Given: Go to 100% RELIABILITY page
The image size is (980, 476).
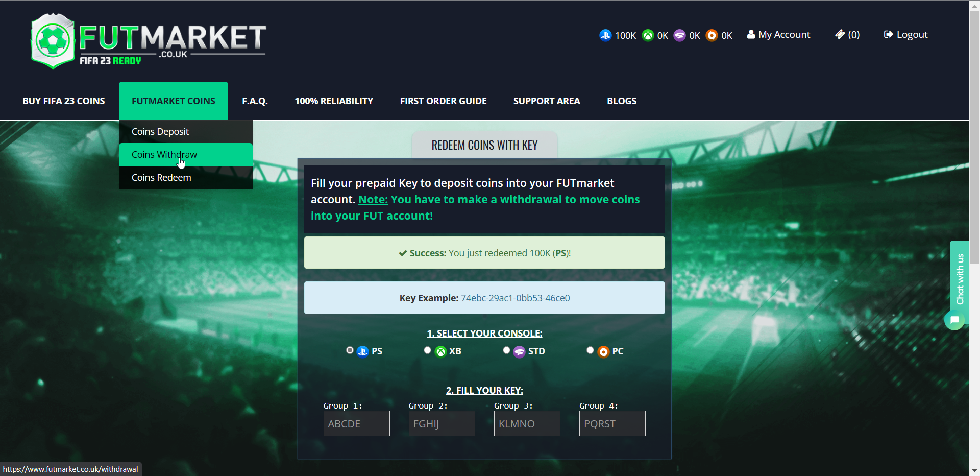Looking at the screenshot, I should pyautogui.click(x=334, y=101).
